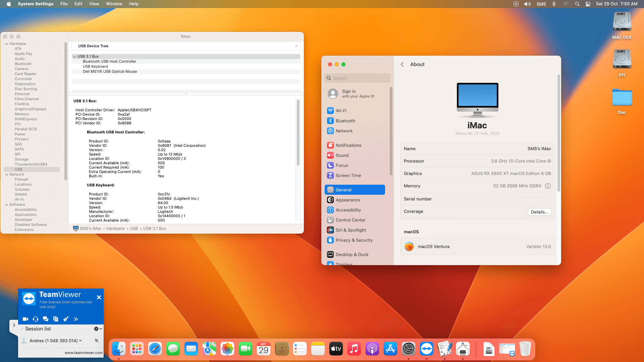The image size is (644, 362).
Task: Launch Safari from the Dock
Action: point(155,349)
